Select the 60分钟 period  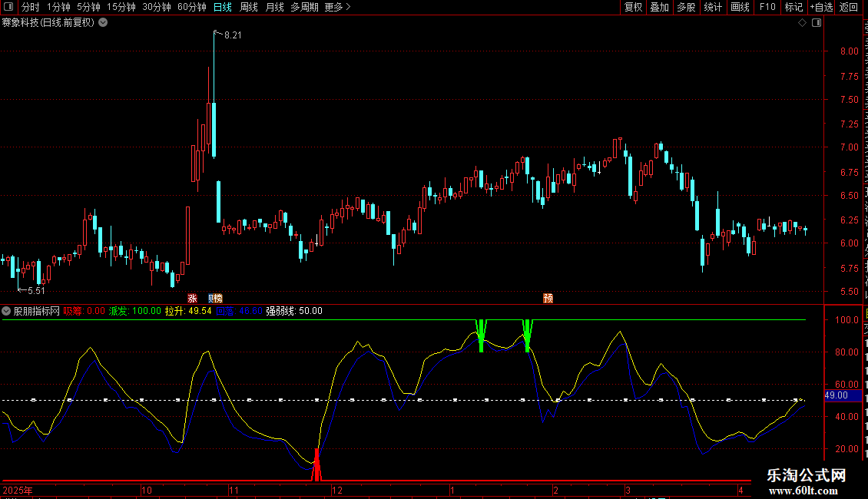[192, 7]
